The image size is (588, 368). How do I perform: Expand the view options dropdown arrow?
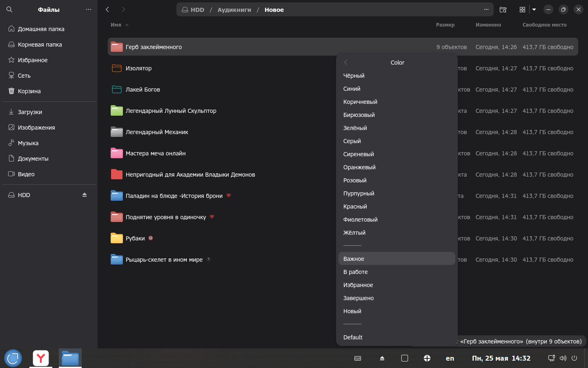(534, 9)
